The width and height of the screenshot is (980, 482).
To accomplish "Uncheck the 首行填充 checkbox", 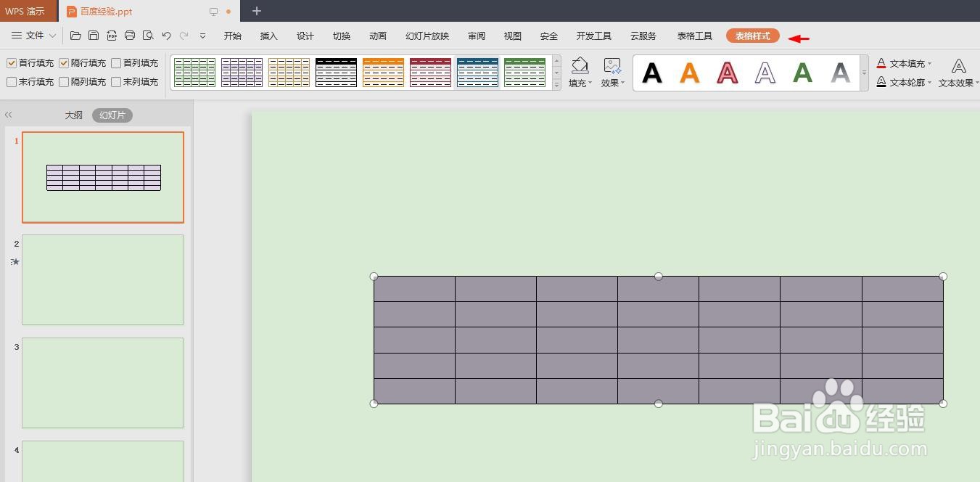I will [x=12, y=63].
